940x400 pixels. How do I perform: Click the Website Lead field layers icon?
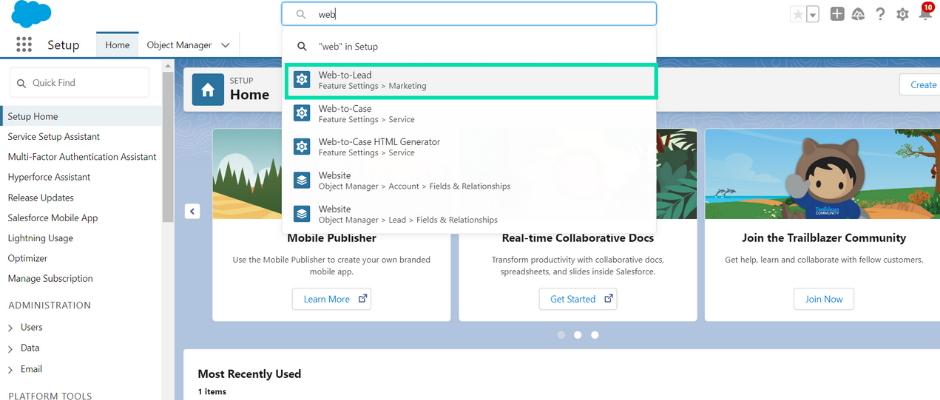point(302,214)
